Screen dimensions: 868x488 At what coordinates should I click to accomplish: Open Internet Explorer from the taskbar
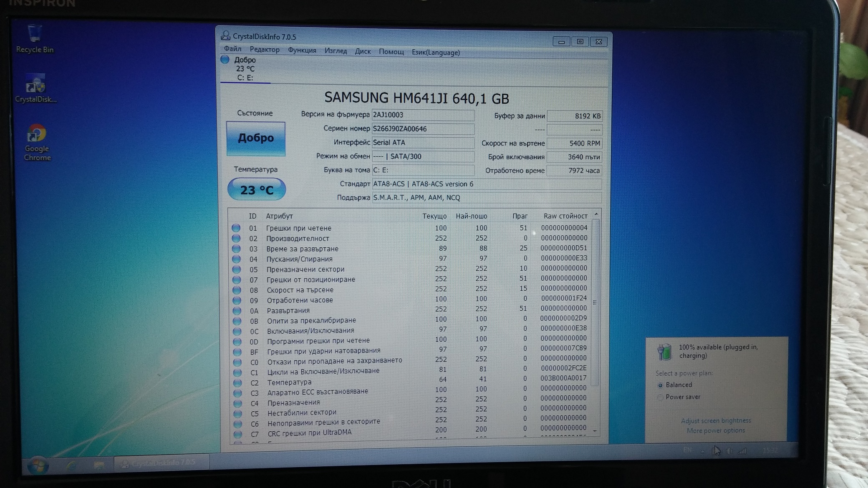point(71,465)
